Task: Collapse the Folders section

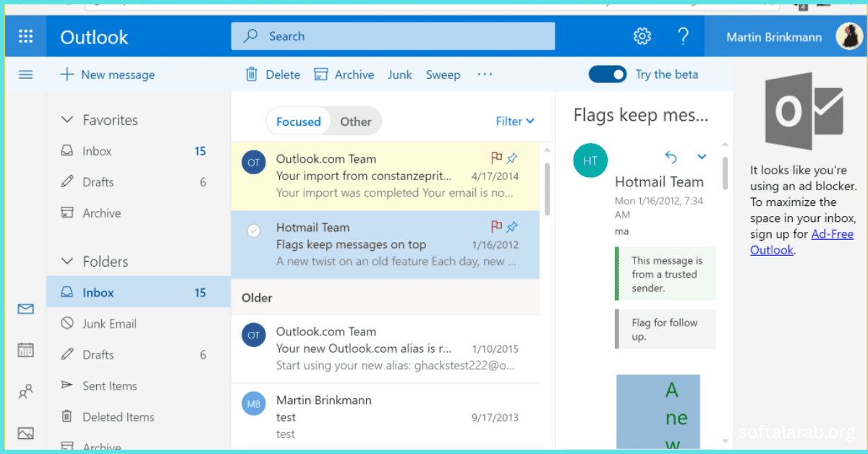Action: pyautogui.click(x=67, y=262)
